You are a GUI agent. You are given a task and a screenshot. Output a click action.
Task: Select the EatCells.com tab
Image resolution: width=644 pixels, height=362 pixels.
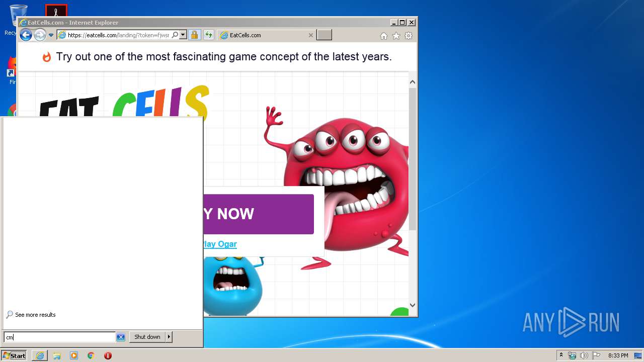[x=267, y=35]
